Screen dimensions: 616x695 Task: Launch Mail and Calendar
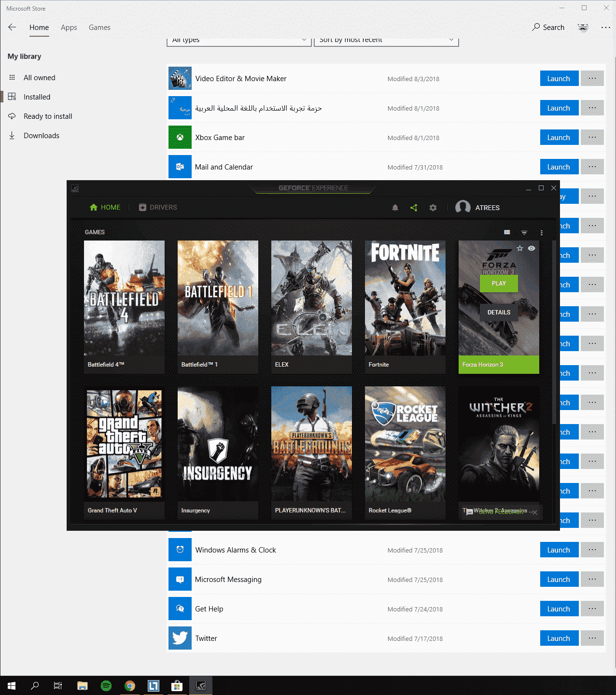pyautogui.click(x=559, y=167)
